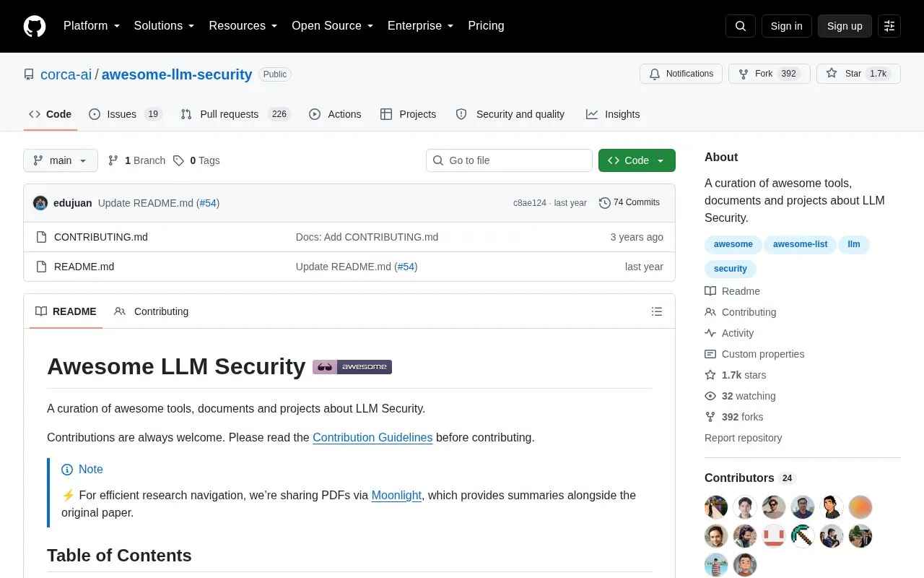
Task: Open the Pricing page
Action: (x=486, y=26)
